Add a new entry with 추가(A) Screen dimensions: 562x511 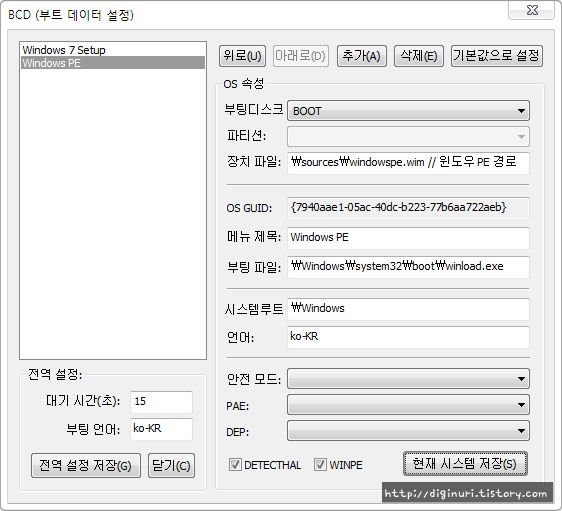pos(362,56)
